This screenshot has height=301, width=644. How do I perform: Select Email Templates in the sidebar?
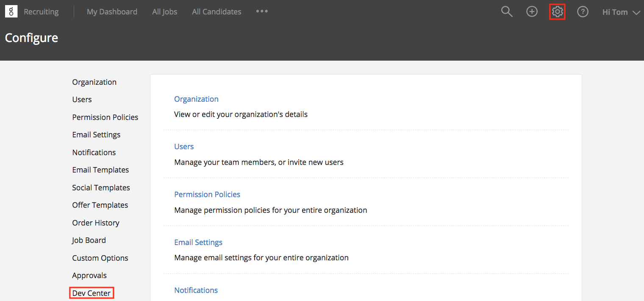(100, 170)
